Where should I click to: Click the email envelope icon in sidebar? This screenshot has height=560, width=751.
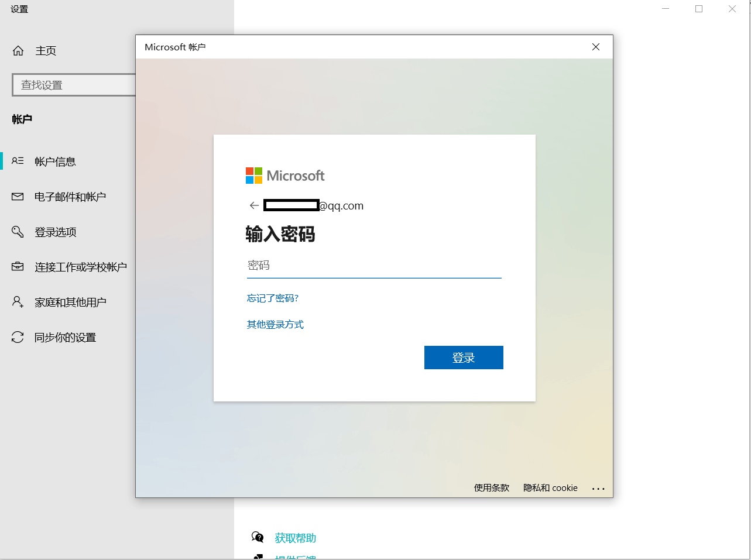click(x=18, y=197)
